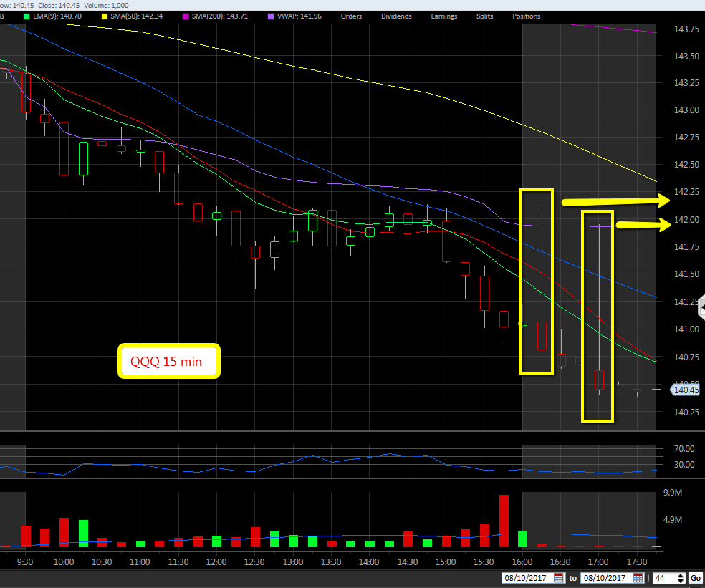Select Positions in the chart header
Image resolution: width=705 pixels, height=588 pixels.
click(526, 16)
